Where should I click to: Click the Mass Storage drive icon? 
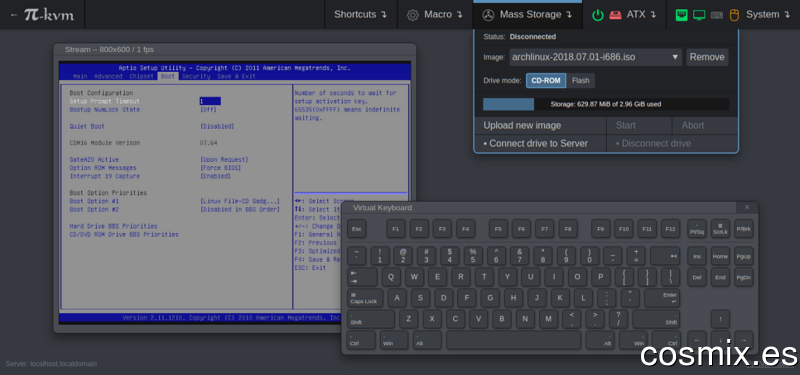(488, 15)
